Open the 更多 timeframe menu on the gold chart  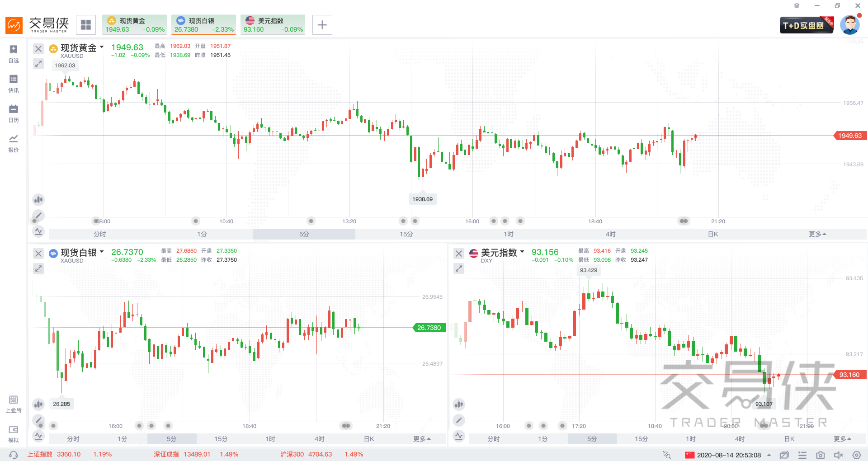coord(817,234)
